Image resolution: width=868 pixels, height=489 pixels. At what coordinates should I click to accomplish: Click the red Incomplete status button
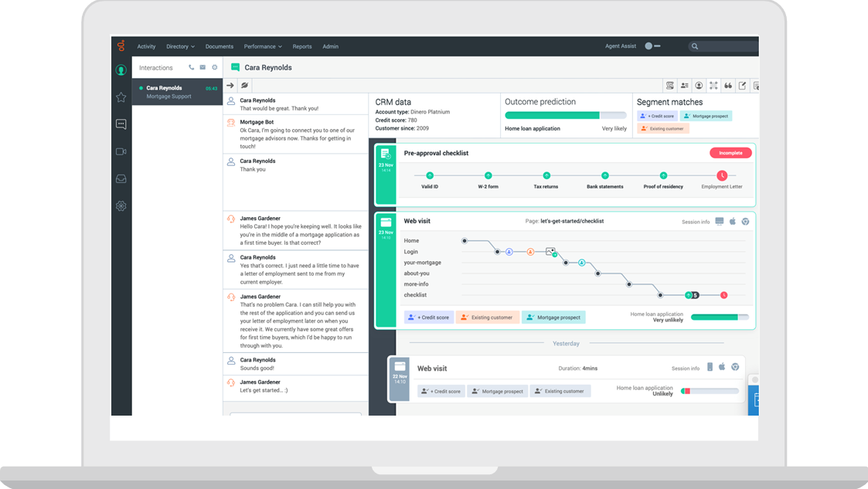tap(730, 153)
